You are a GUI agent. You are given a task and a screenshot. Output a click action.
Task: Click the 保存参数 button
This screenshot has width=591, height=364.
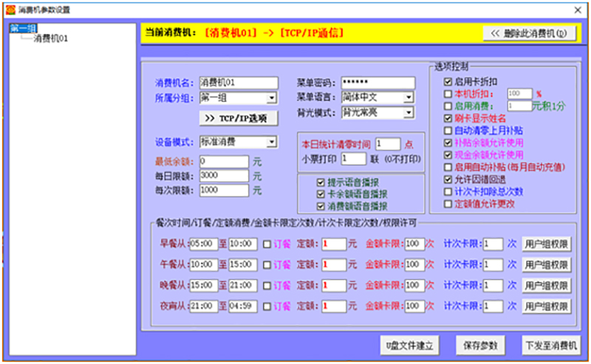click(x=481, y=345)
